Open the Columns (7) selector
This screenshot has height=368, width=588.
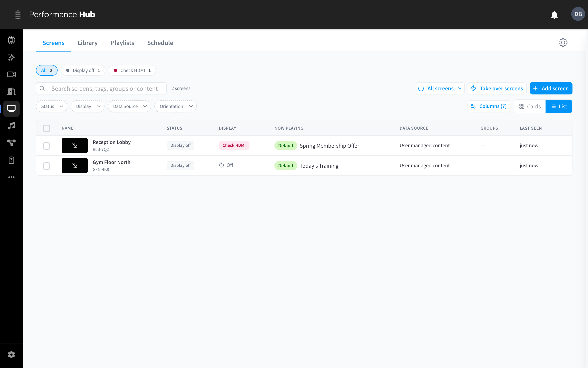[x=489, y=106]
